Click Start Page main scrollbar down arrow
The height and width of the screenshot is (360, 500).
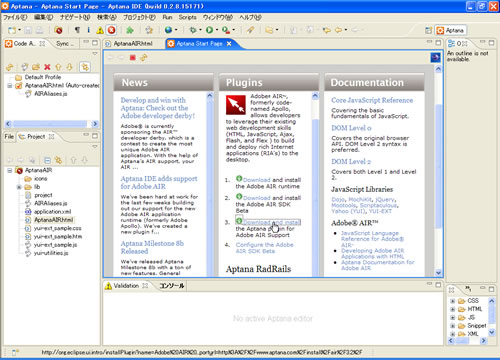[438, 272]
